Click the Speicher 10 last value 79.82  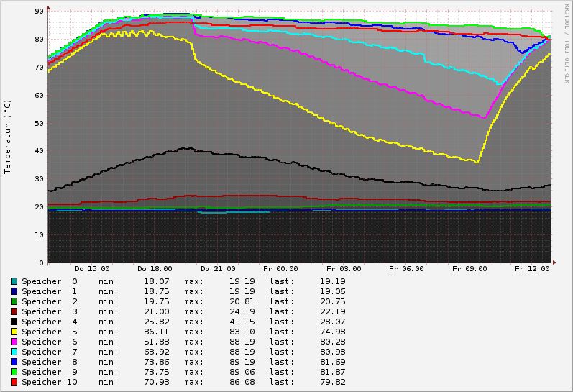(x=332, y=382)
